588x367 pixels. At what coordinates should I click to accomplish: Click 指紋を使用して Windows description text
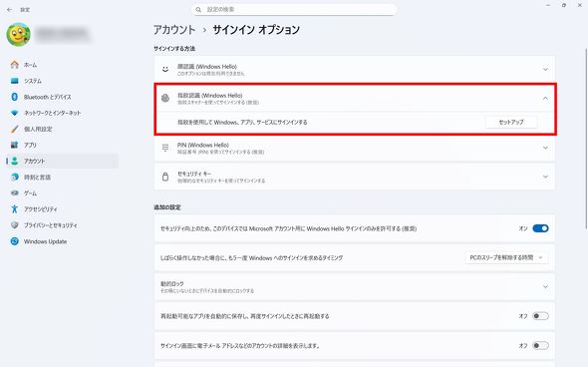[x=242, y=122]
